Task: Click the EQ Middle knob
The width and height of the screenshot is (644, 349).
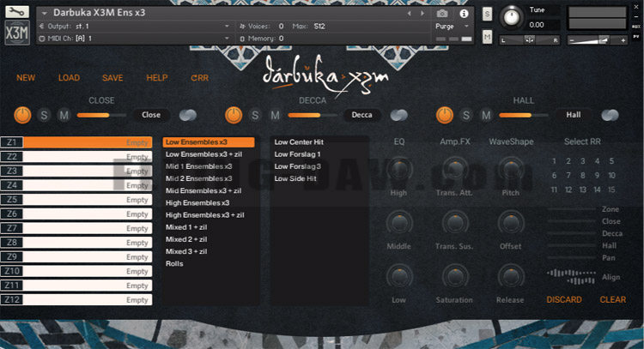Action: [399, 223]
